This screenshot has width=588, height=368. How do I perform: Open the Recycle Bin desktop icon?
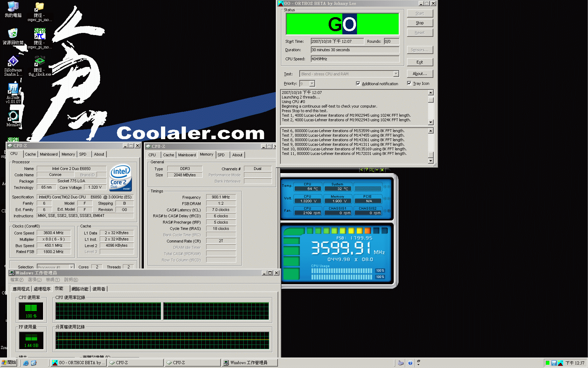(13, 36)
